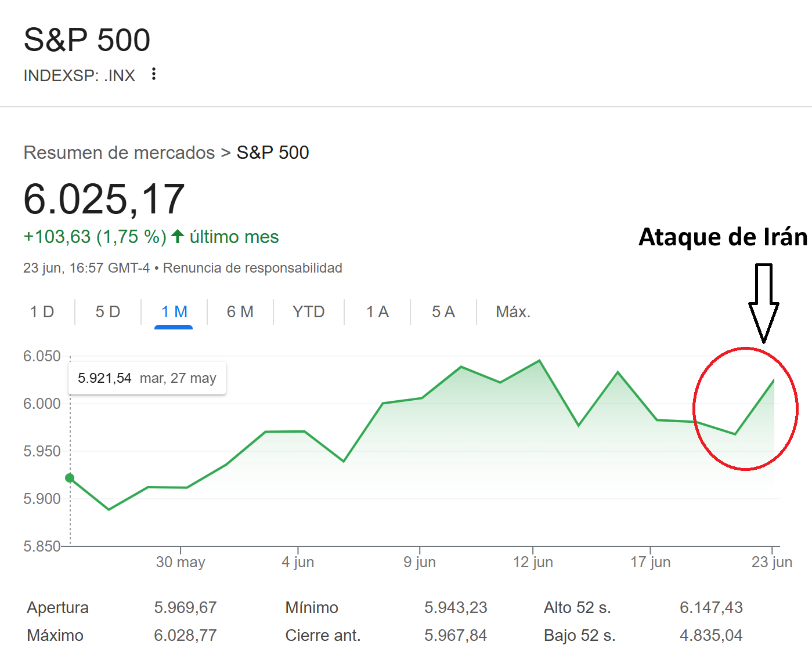
Task: Switch chart to YTD range
Action: click(x=308, y=312)
